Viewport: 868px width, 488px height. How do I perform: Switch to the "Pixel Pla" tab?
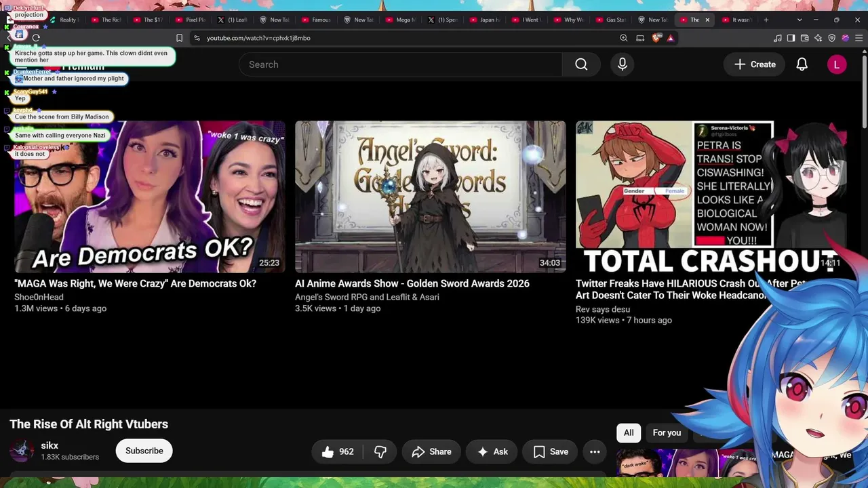[191, 20]
